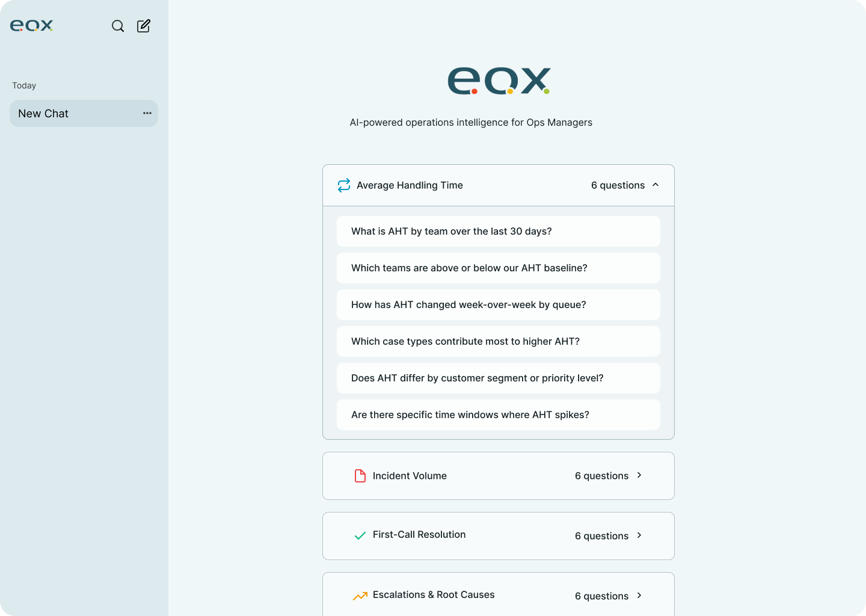Screen dimensions: 866x616
Task: Expand Escalations & Root Causes chevron
Action: tap(639, 596)
